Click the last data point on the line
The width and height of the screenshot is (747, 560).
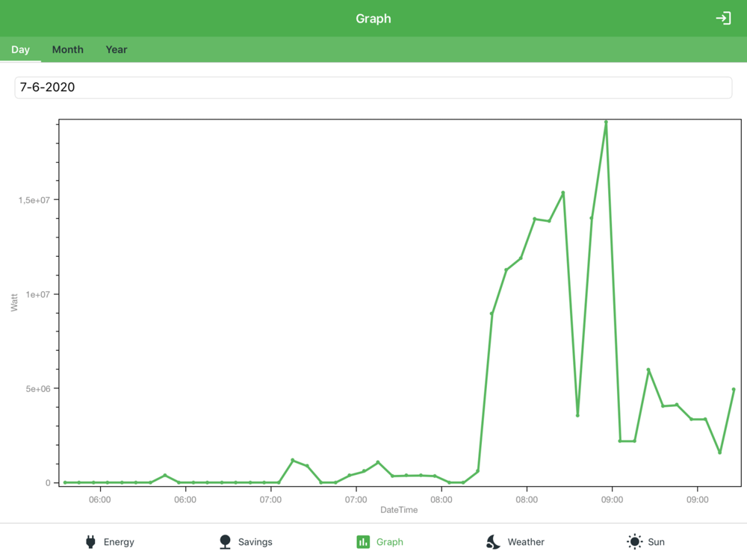tap(734, 390)
